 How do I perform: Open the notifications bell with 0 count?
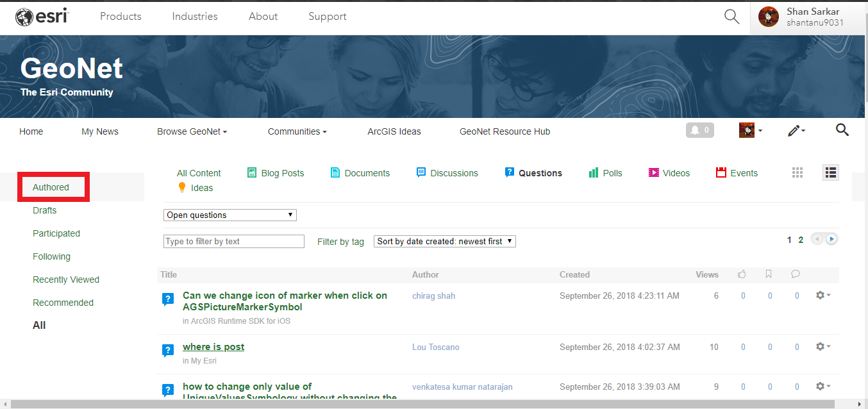tap(700, 130)
